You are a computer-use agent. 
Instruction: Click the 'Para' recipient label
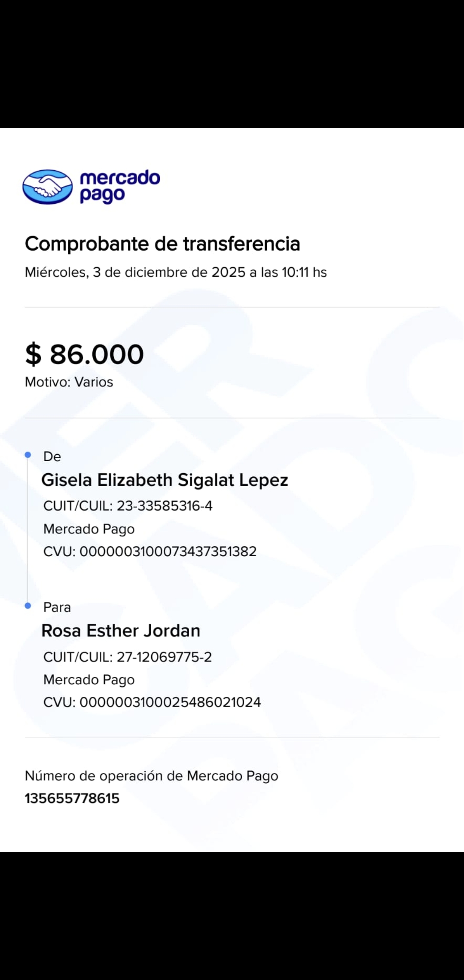click(57, 607)
